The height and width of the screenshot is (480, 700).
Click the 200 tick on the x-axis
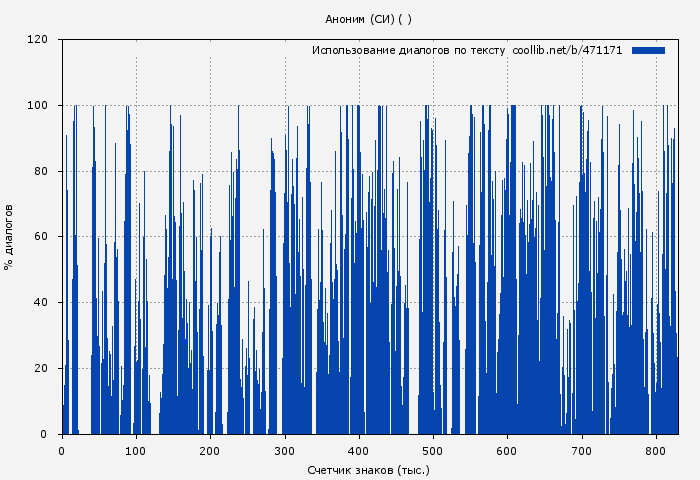[x=210, y=451]
